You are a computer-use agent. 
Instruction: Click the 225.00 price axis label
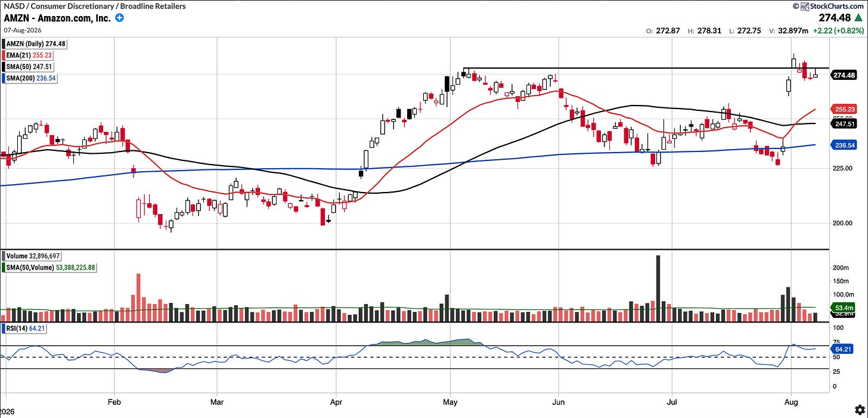tap(842, 168)
